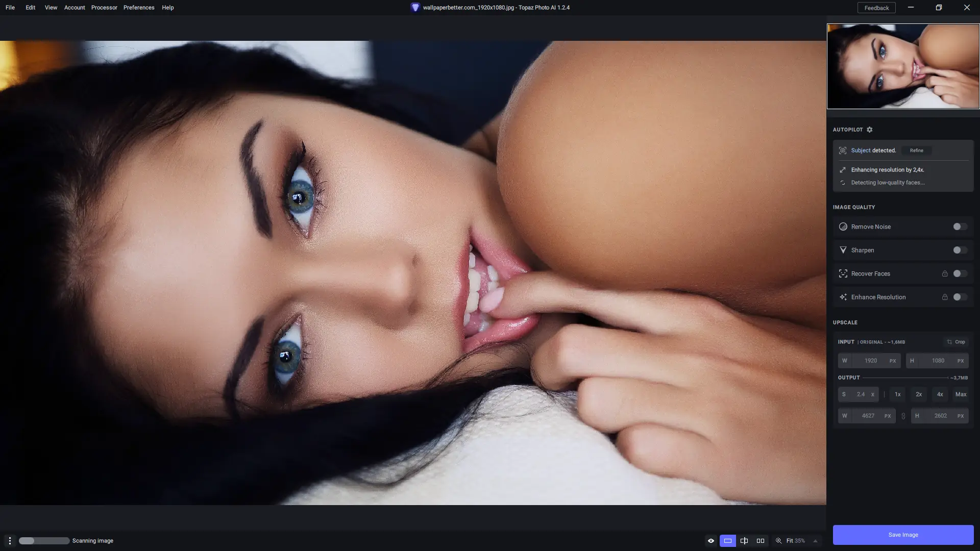Viewport: 980px width, 551px height.
Task: Click the Refine subject button
Action: coord(916,151)
